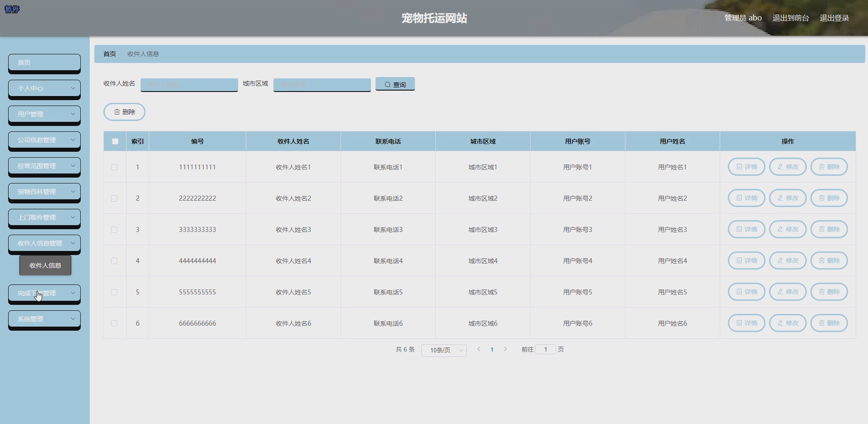Viewport: 868px width, 424px height.
Task: Remove row 5555555555 via 删除
Action: (829, 292)
